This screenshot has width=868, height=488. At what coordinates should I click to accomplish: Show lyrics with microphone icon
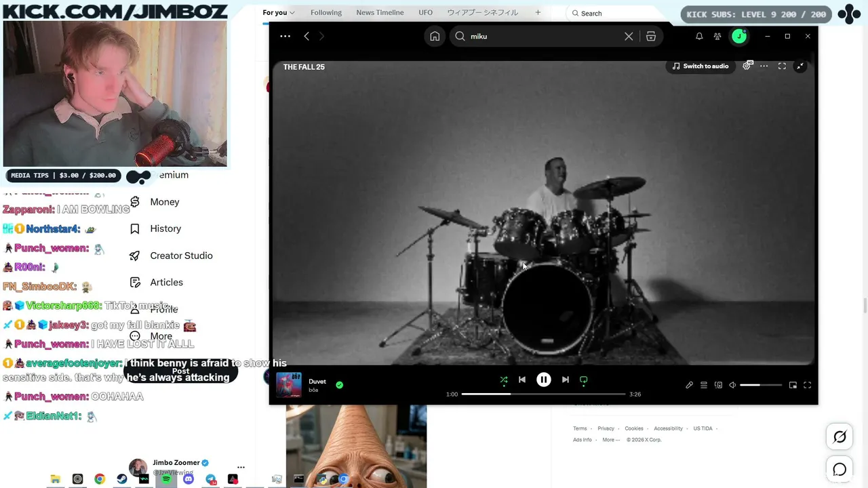point(690,385)
